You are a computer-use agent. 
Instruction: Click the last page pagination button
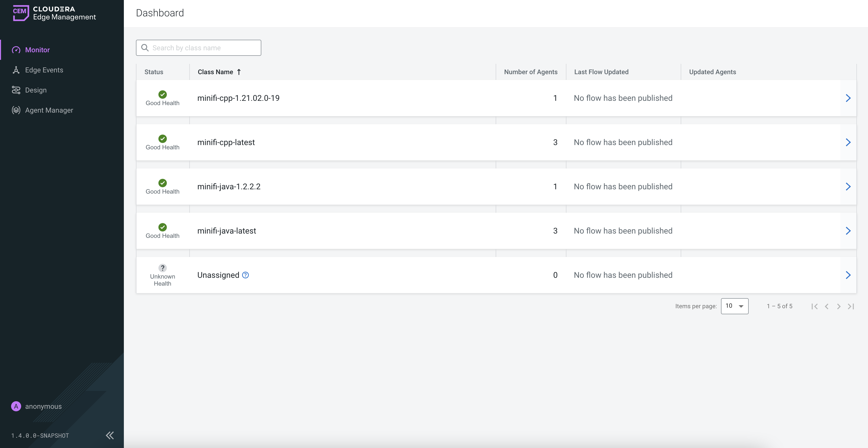point(851,306)
